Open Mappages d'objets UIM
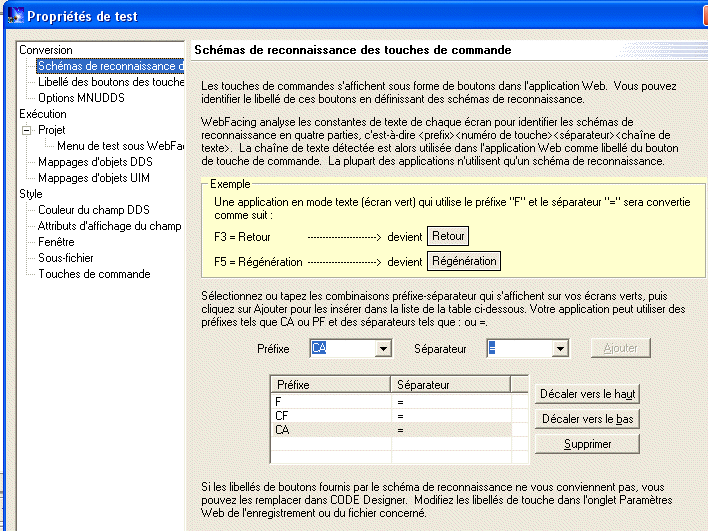The height and width of the screenshot is (531, 708). coord(94,178)
